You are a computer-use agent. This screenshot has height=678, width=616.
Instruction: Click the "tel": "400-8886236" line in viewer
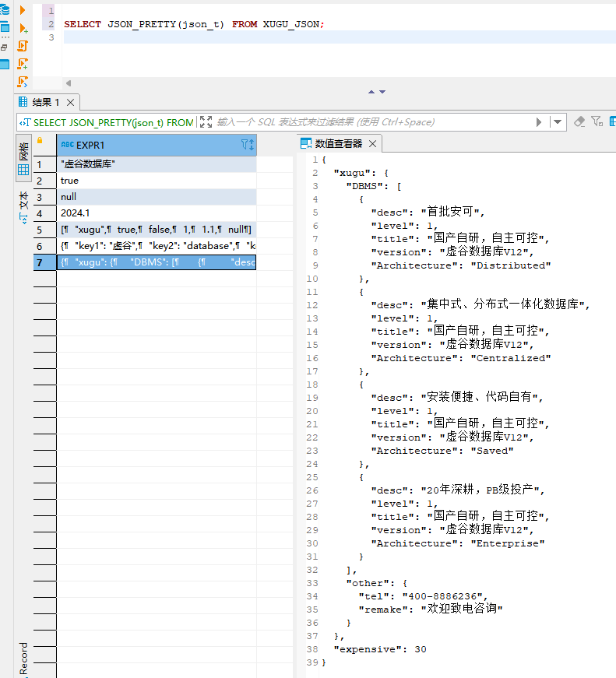coord(423,596)
